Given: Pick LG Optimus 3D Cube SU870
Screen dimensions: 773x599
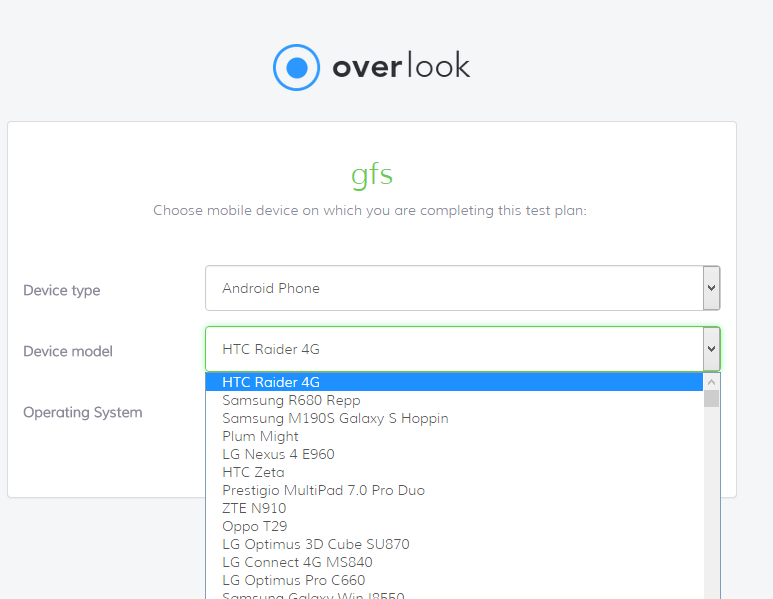Looking at the screenshot, I should click(x=454, y=544).
